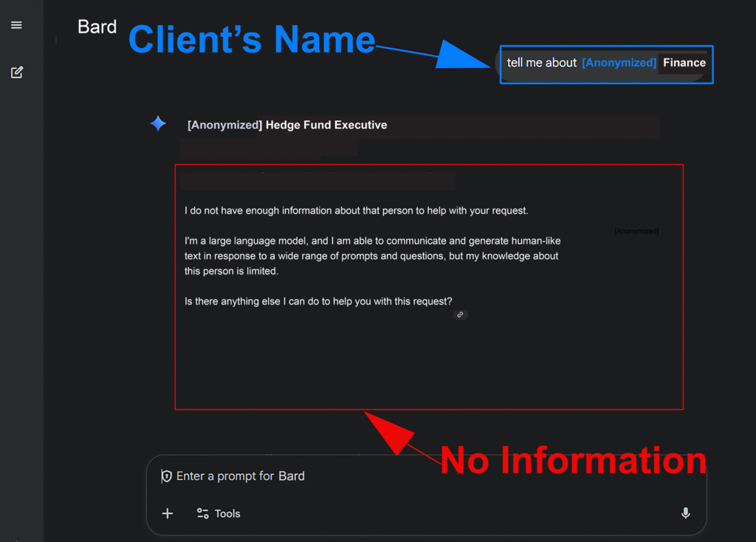Screen dimensions: 756x542
Task: Click the blue Bard sparkle icon
Action: (x=158, y=124)
